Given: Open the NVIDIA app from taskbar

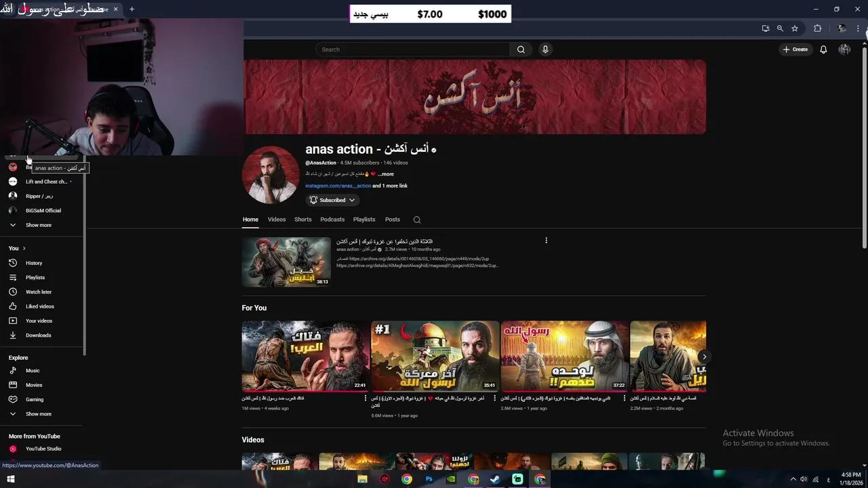Looking at the screenshot, I should click(450, 479).
